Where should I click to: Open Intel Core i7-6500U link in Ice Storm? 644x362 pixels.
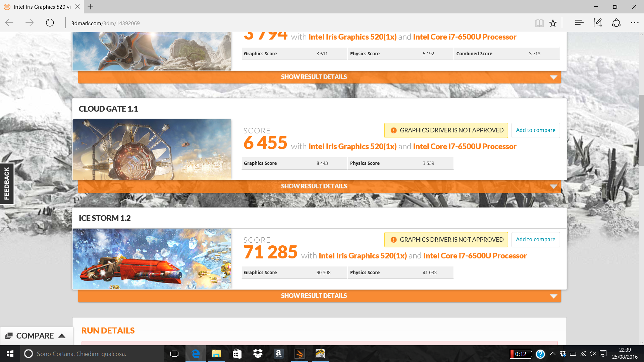click(x=475, y=256)
